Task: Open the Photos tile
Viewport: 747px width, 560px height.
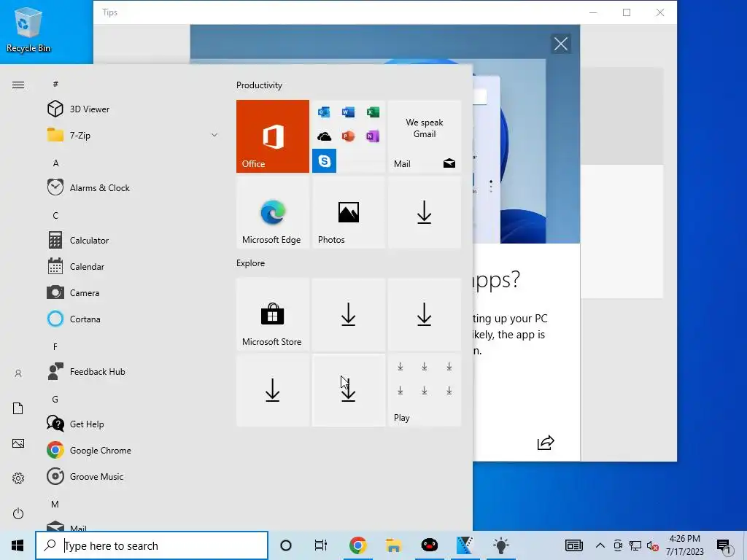Action: coord(348,212)
